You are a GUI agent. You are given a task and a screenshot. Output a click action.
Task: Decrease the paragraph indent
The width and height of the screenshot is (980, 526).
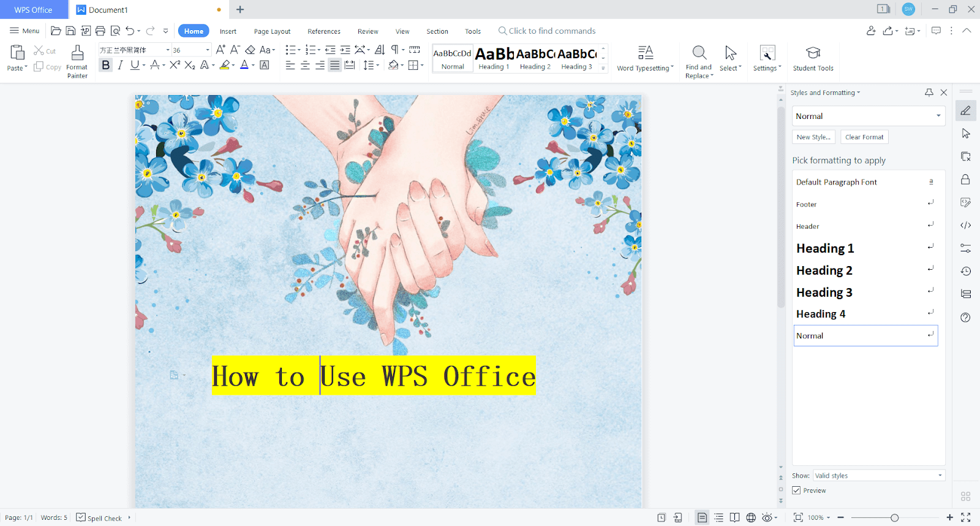330,50
